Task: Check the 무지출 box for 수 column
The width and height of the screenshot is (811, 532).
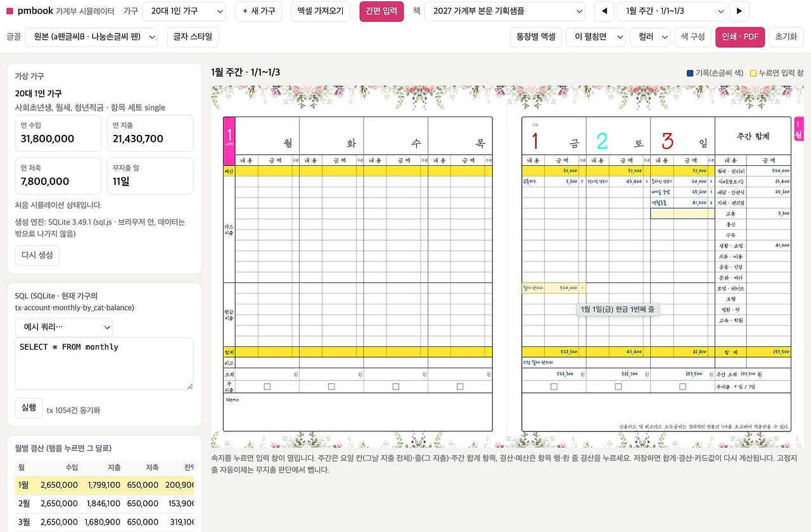Action: pyautogui.click(x=396, y=386)
